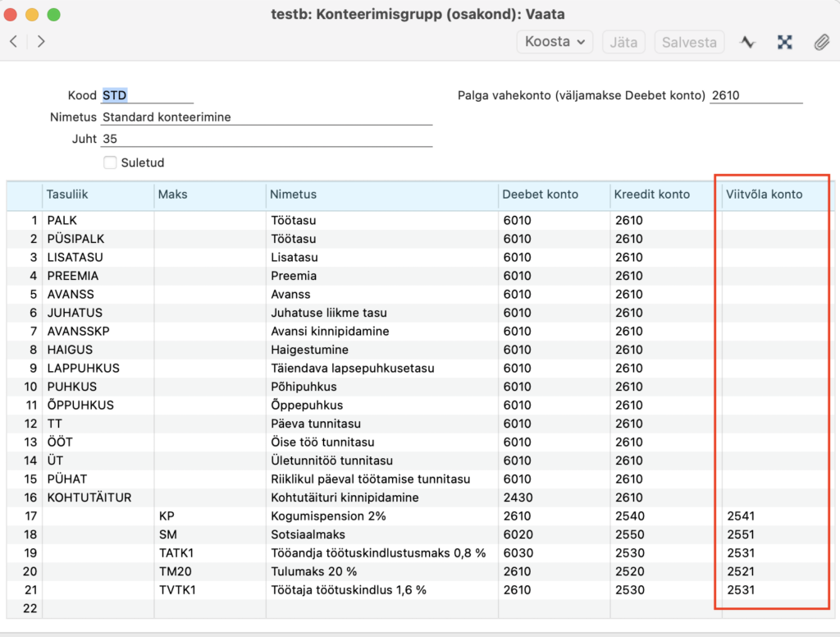The height and width of the screenshot is (637, 840).
Task: Go to the next record arrow
Action: (41, 42)
